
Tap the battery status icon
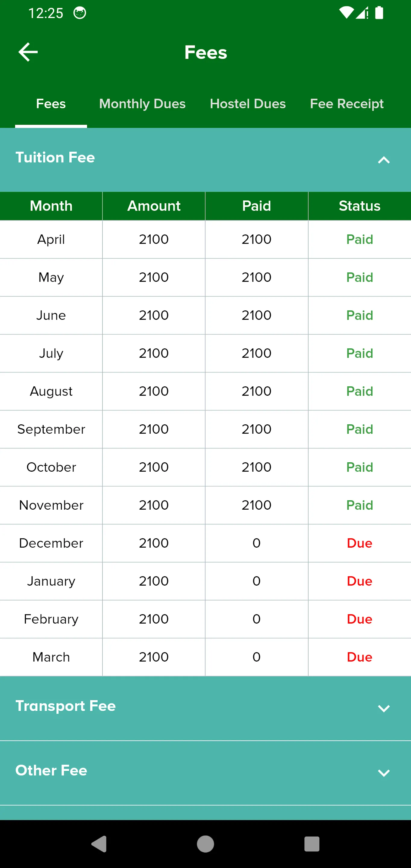coord(379,13)
